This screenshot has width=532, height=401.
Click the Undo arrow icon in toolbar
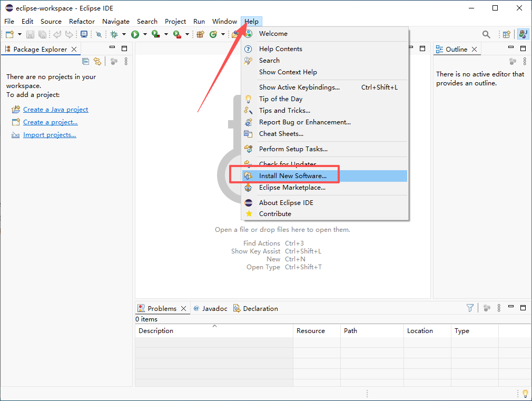pyautogui.click(x=57, y=34)
